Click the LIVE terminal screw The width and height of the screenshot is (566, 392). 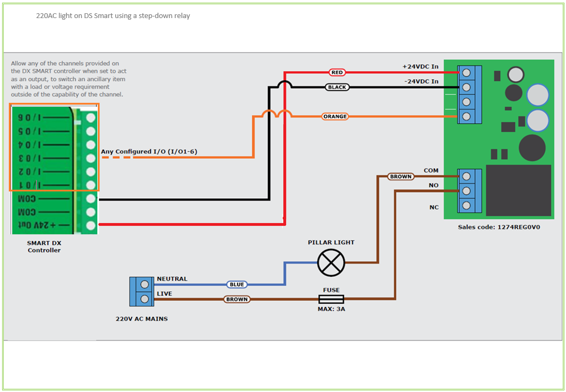coord(144,299)
